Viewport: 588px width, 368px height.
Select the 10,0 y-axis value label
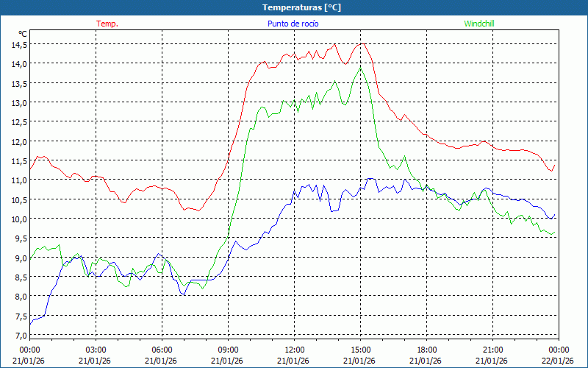18,219
